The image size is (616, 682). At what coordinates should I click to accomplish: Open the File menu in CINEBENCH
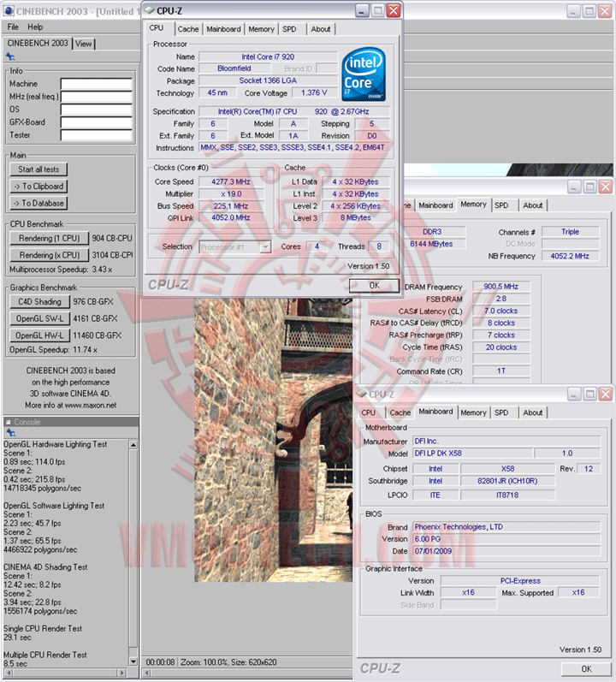13,27
